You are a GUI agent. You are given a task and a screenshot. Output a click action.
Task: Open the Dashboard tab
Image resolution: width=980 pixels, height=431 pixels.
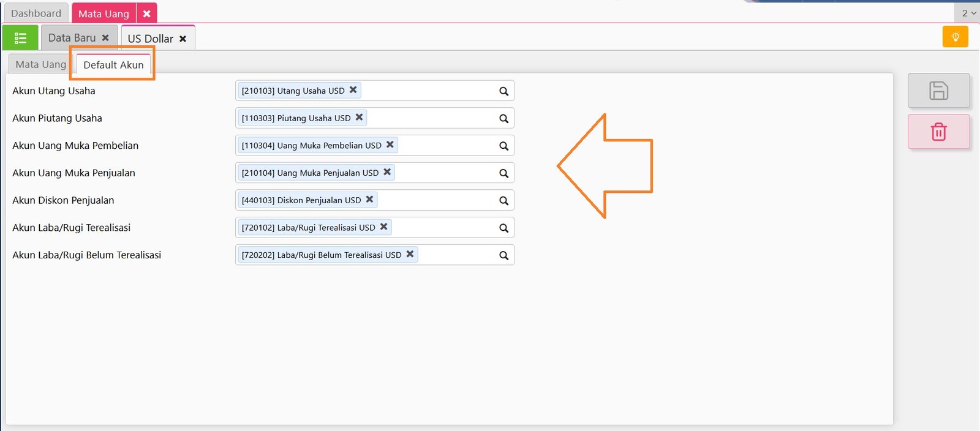(x=36, y=13)
